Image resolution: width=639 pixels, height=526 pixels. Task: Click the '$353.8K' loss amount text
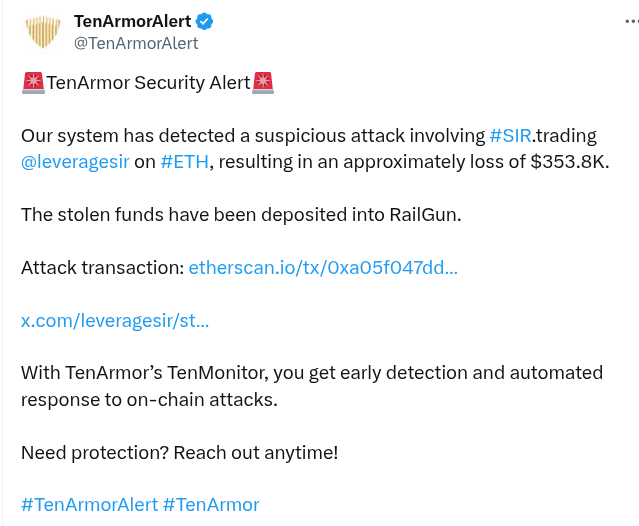[x=570, y=162]
